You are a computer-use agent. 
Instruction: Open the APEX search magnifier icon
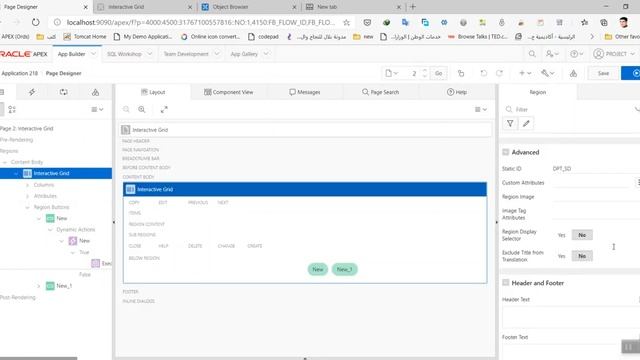[x=532, y=54]
